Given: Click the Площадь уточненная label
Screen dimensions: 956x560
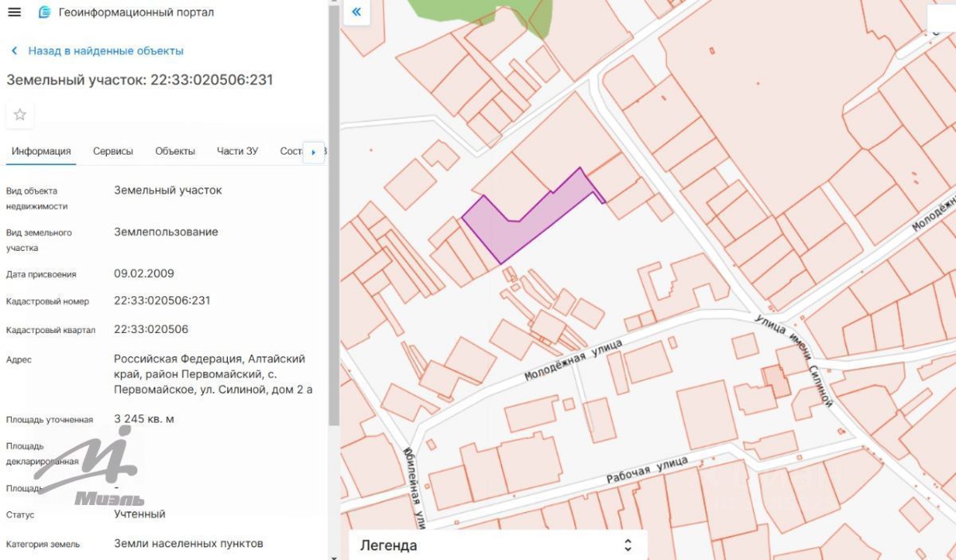Looking at the screenshot, I should tap(49, 419).
